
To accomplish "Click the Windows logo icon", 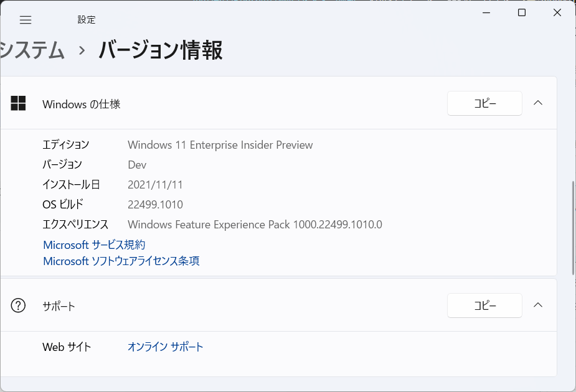I will [x=18, y=103].
